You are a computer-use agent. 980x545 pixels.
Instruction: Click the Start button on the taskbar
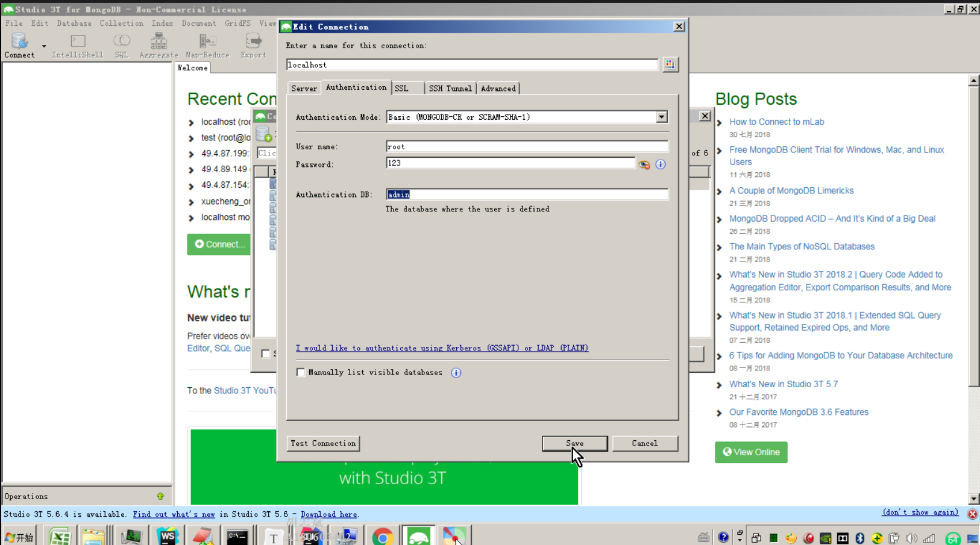(19, 537)
